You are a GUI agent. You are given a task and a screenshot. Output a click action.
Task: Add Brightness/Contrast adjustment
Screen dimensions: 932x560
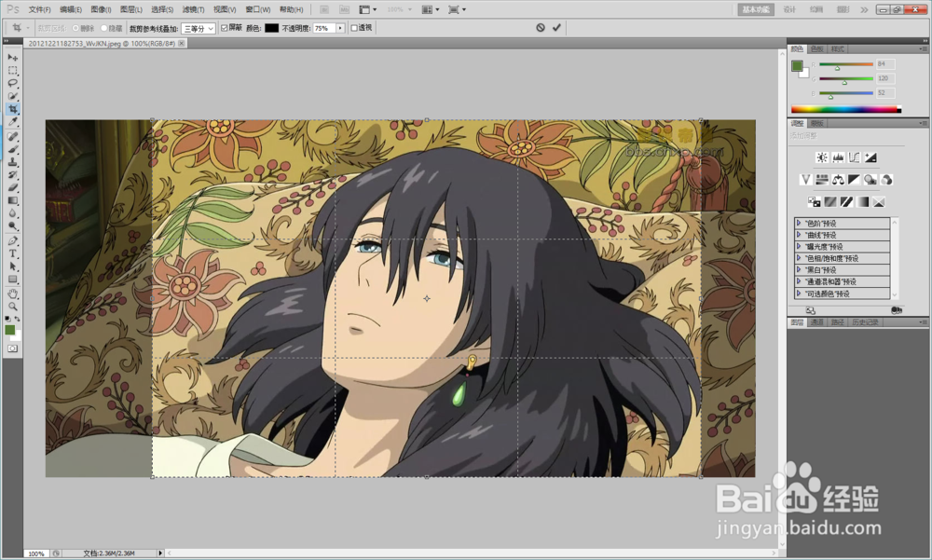(822, 157)
